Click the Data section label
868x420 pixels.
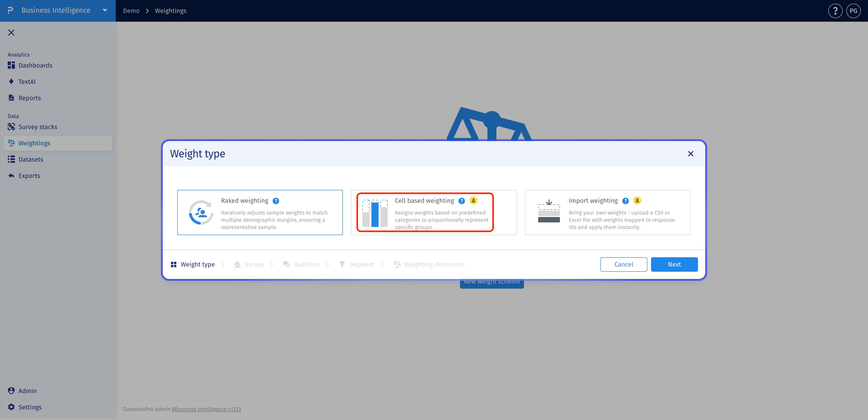pos(13,116)
